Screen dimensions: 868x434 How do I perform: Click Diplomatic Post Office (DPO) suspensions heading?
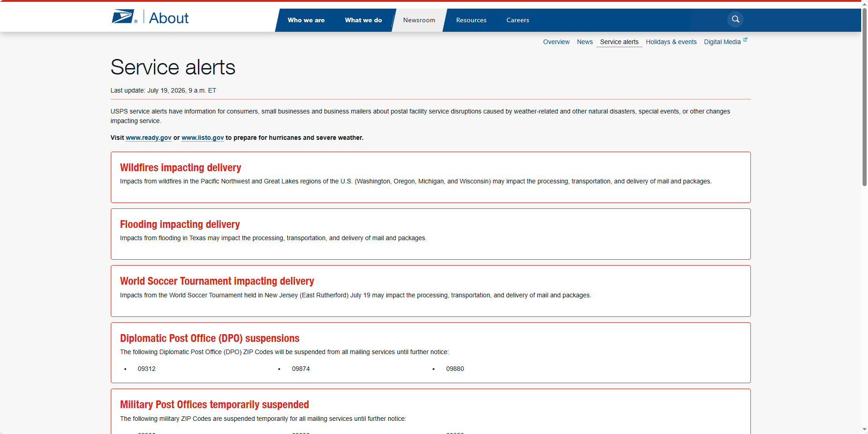coord(210,338)
